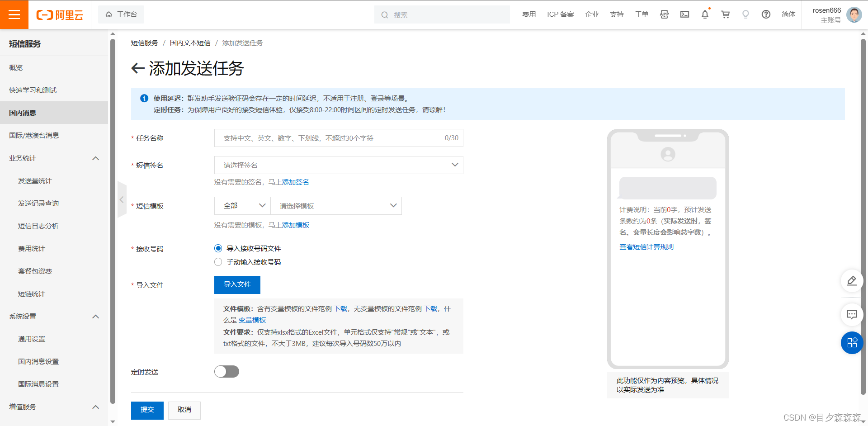Viewport: 868px width, 426px height.
Task: Open the hamburger product menu
Action: tap(14, 14)
